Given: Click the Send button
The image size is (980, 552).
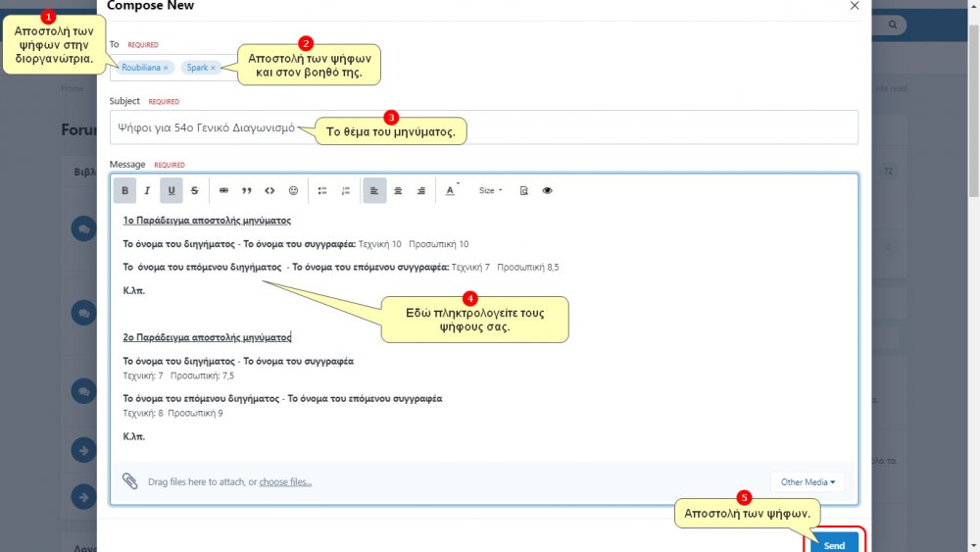Looking at the screenshot, I should point(834,544).
